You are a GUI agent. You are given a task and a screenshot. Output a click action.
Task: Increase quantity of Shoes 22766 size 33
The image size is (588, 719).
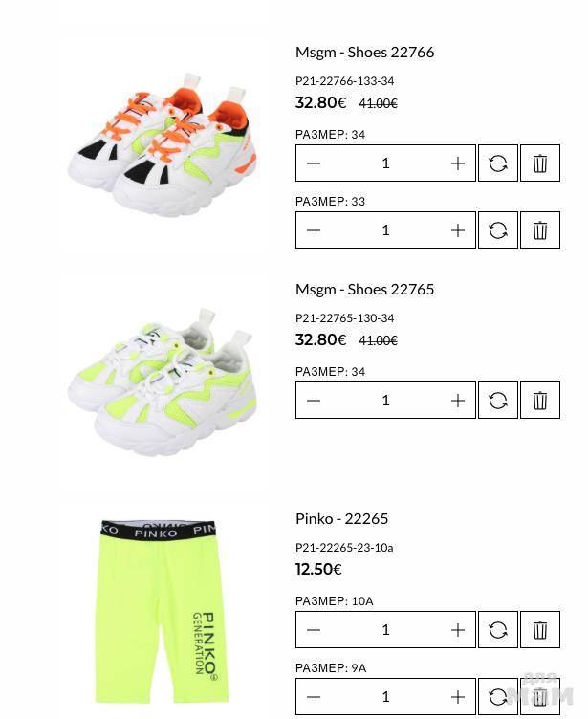(458, 230)
